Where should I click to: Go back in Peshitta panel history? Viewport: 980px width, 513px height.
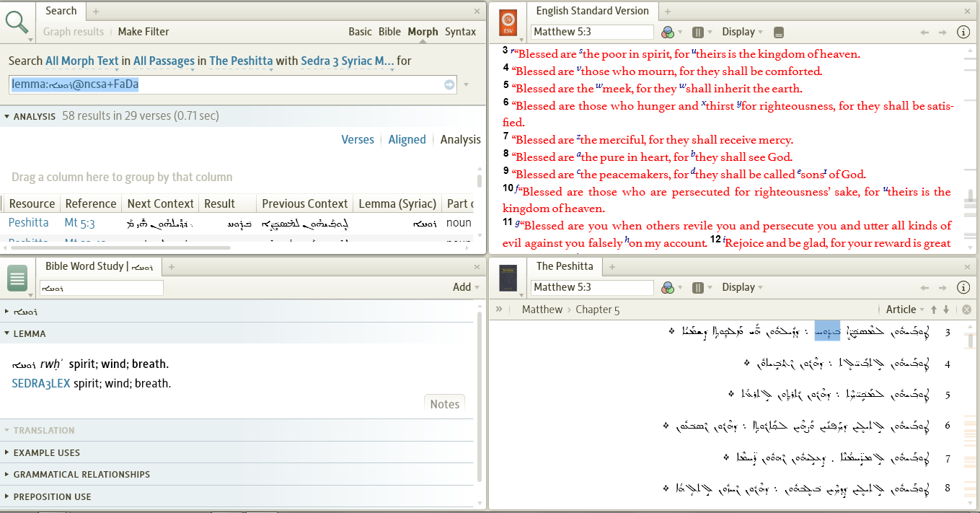click(925, 287)
